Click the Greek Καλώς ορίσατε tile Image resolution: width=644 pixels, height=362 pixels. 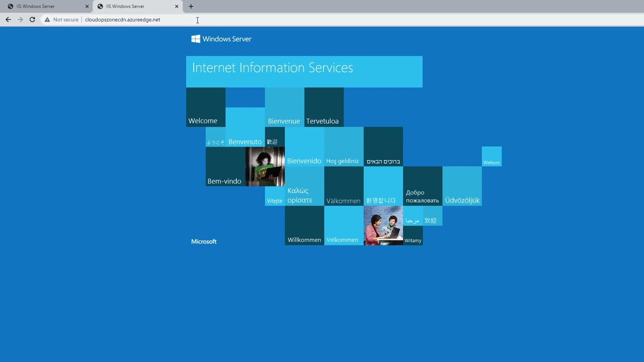(x=304, y=186)
